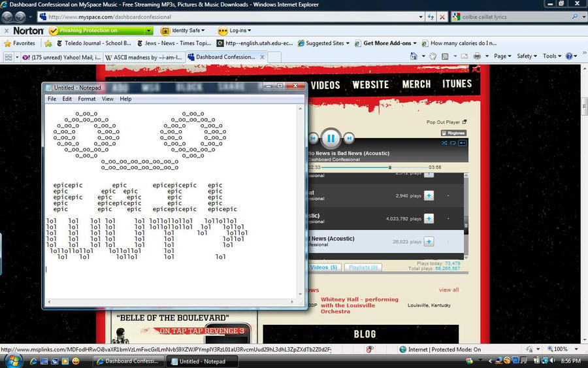This screenshot has width=588, height=368.
Task: Stop loading with the red X icon
Action: click(x=442, y=17)
